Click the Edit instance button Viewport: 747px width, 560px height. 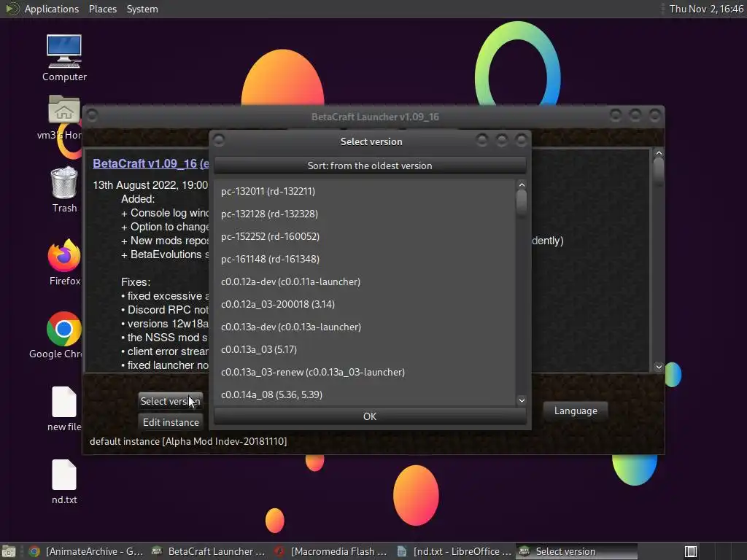171,422
